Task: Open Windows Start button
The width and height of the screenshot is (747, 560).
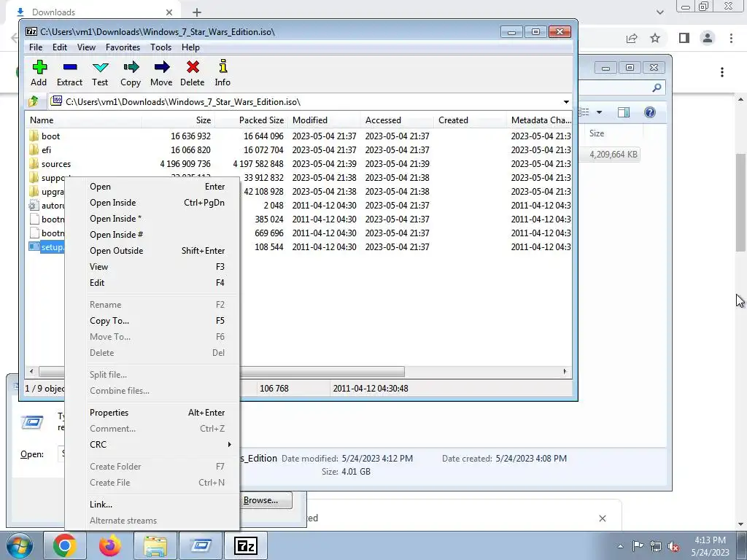Action: [20, 545]
